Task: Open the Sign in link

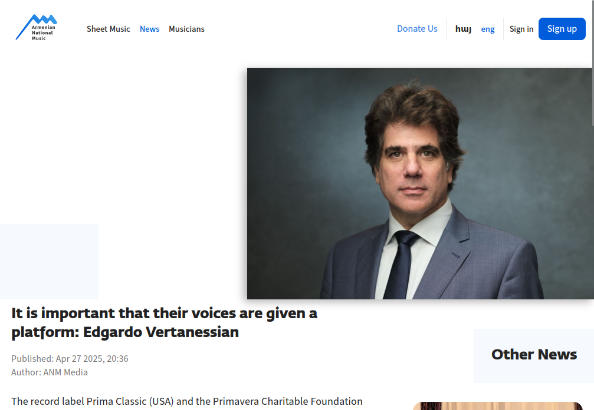Action: 521,29
